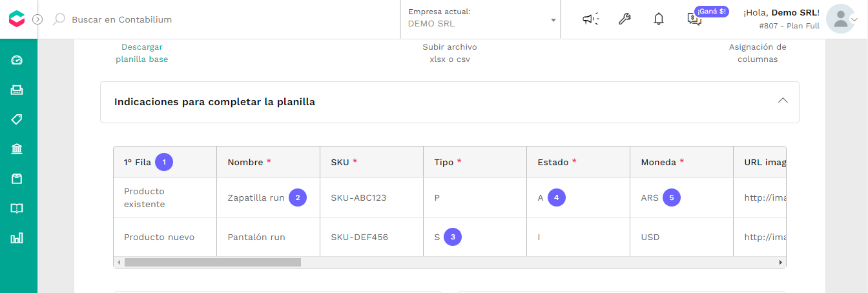Click the Subir archivo xlsx o csv step
Screen dimensions: 868x293
(450, 53)
